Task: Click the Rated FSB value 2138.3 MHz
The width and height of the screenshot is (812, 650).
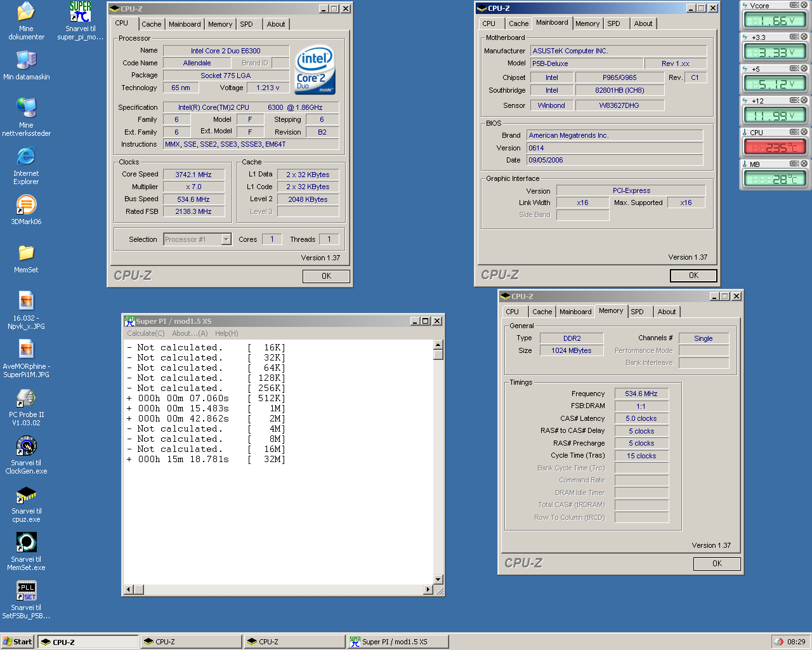Action: coord(193,211)
